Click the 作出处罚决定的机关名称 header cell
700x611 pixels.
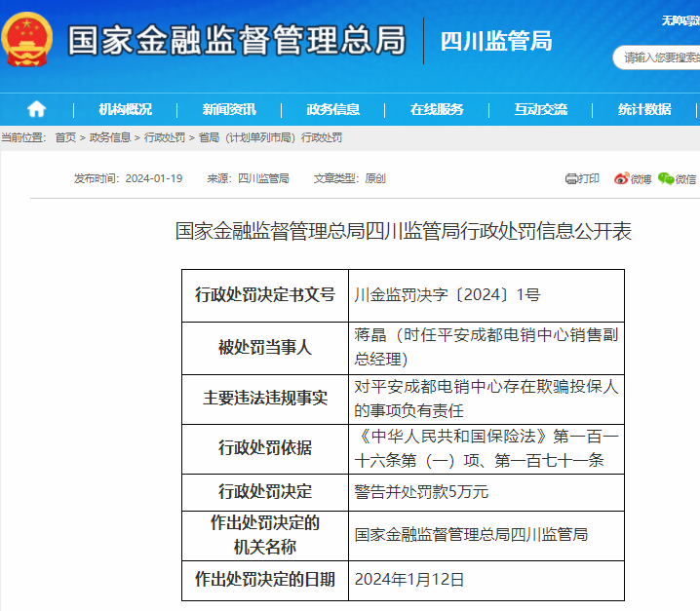(265, 536)
